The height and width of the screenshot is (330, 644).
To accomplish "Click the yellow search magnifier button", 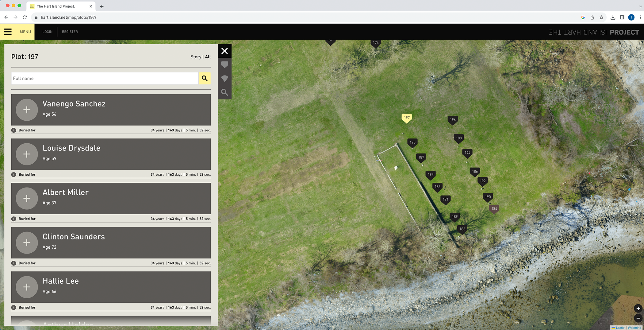I will click(205, 78).
